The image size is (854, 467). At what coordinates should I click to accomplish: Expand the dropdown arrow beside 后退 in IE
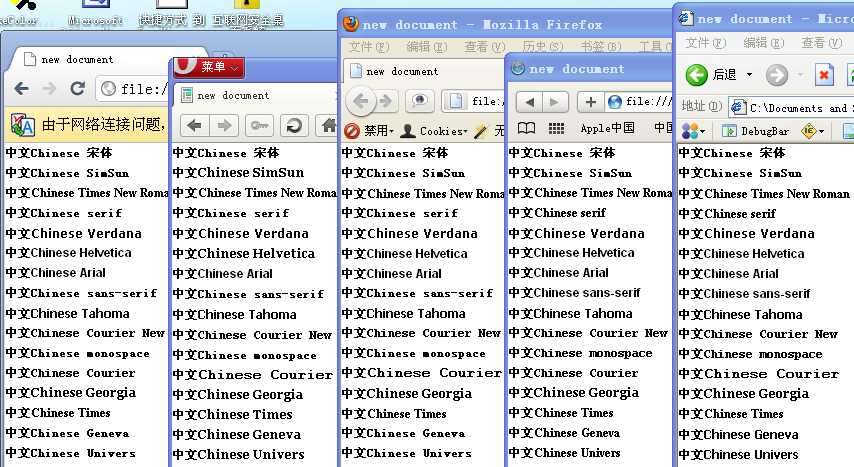click(749, 75)
